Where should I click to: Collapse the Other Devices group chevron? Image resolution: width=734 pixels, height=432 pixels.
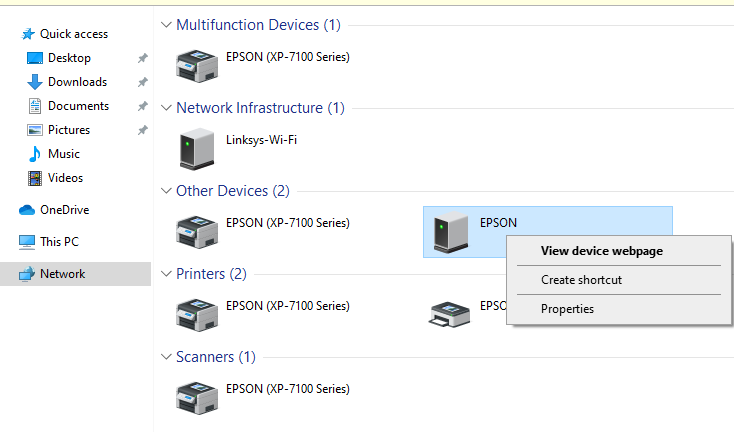[166, 191]
